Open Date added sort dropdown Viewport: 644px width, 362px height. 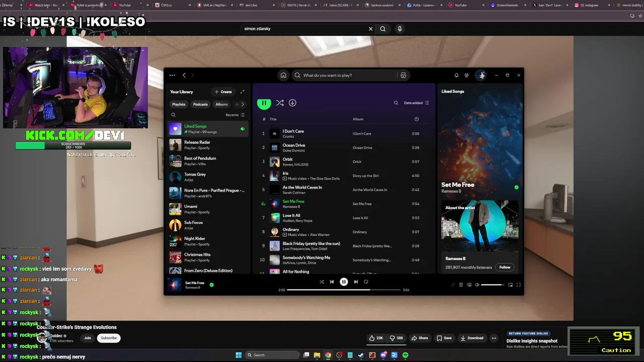[416, 103]
